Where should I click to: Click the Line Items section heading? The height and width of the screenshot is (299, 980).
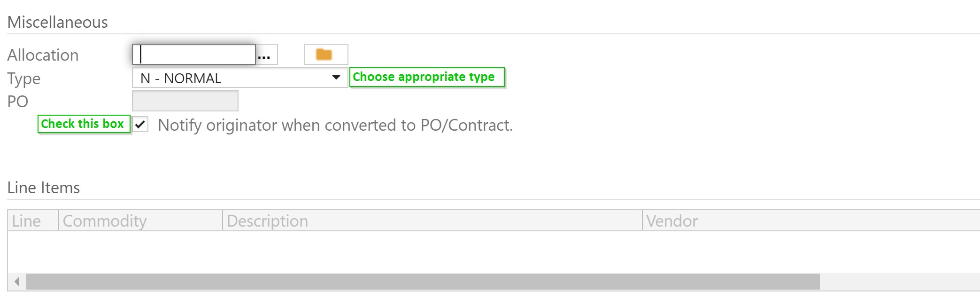click(x=44, y=188)
